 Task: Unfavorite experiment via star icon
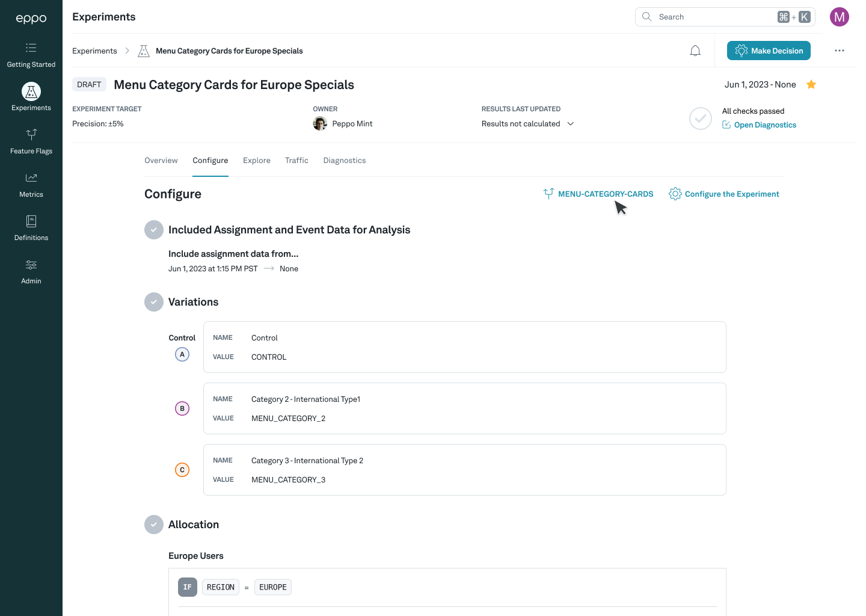click(x=811, y=85)
